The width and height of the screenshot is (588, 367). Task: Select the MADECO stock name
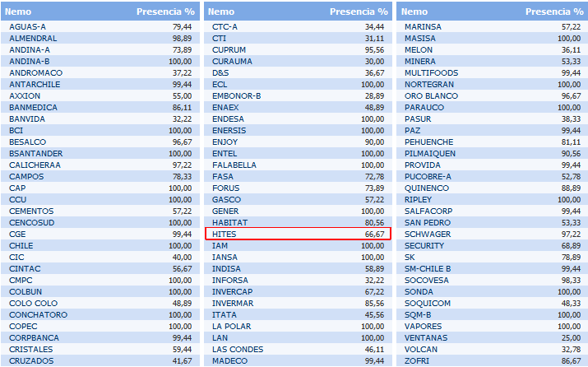pyautogui.click(x=229, y=360)
